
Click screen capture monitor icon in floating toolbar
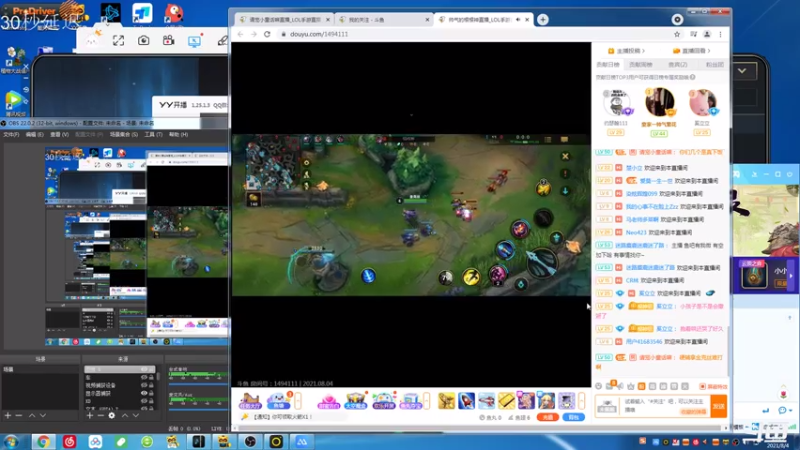click(x=194, y=41)
